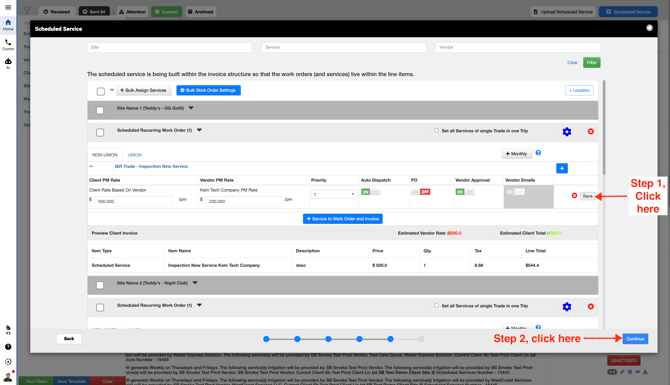Toggle Vendor Approval ON/OFF switch
This screenshot has width=670, height=385.
(464, 192)
